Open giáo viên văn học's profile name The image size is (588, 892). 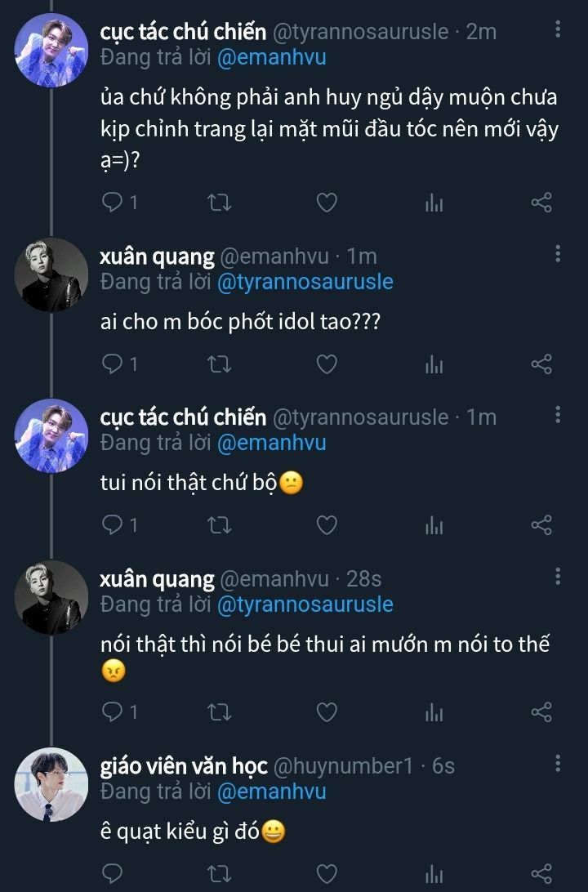tap(183, 766)
